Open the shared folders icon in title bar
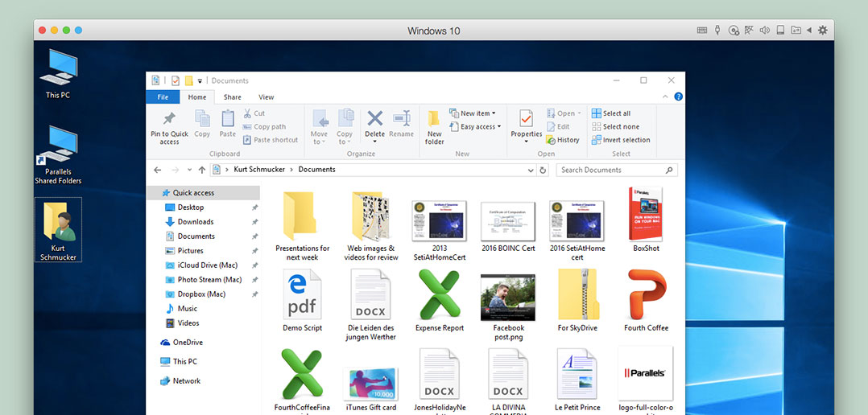Viewport: 868px width, 415px height. (x=796, y=31)
